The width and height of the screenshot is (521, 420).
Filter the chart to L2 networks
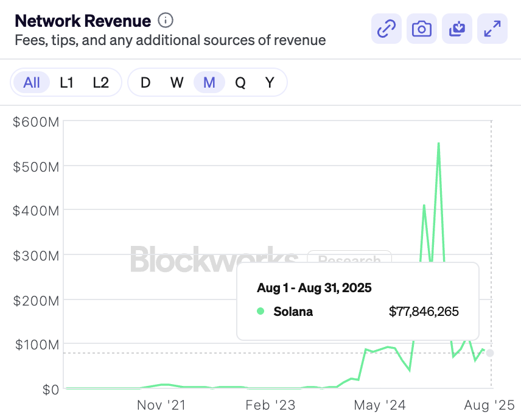click(100, 82)
